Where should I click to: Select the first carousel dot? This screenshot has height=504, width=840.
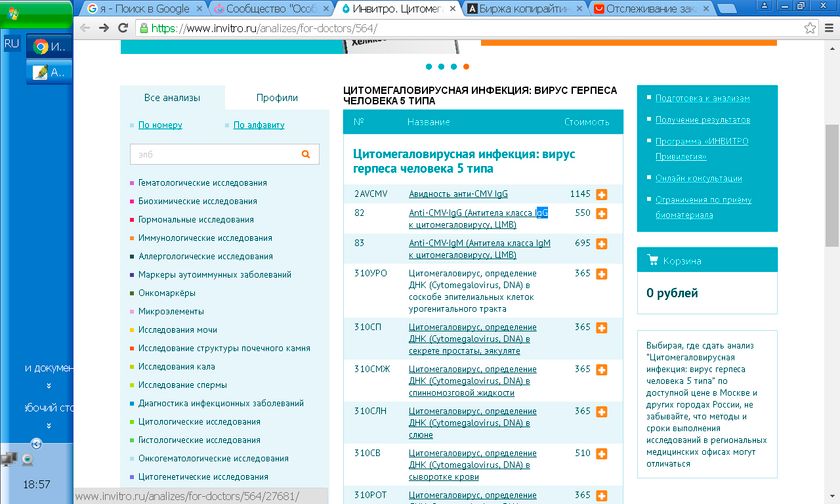pyautogui.click(x=428, y=67)
